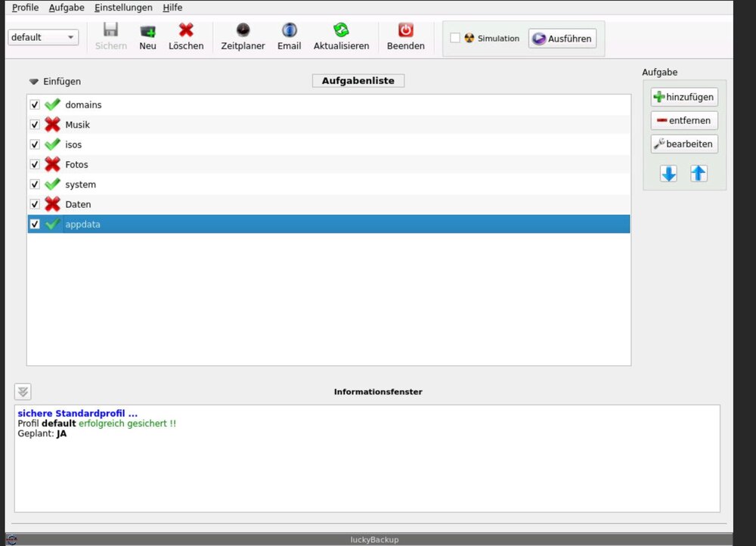The width and height of the screenshot is (756, 546).
Task: Uncheck the domains task checkbox
Action: 35,104
